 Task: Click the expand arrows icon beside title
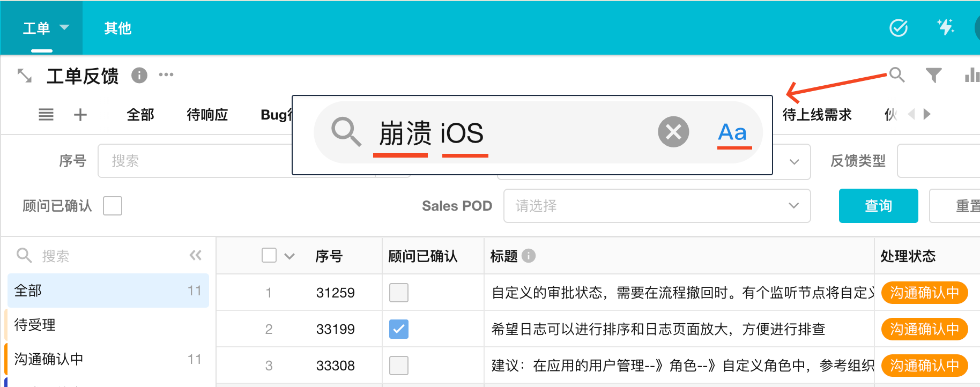click(25, 76)
